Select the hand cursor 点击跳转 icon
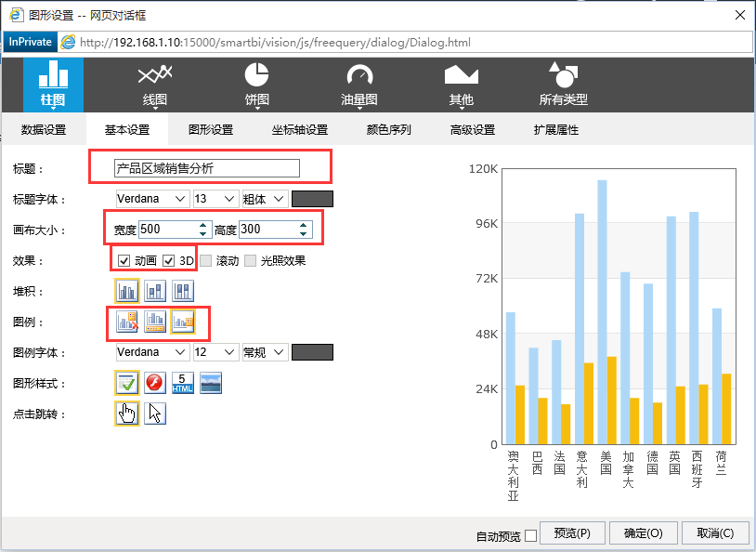 tap(127, 414)
